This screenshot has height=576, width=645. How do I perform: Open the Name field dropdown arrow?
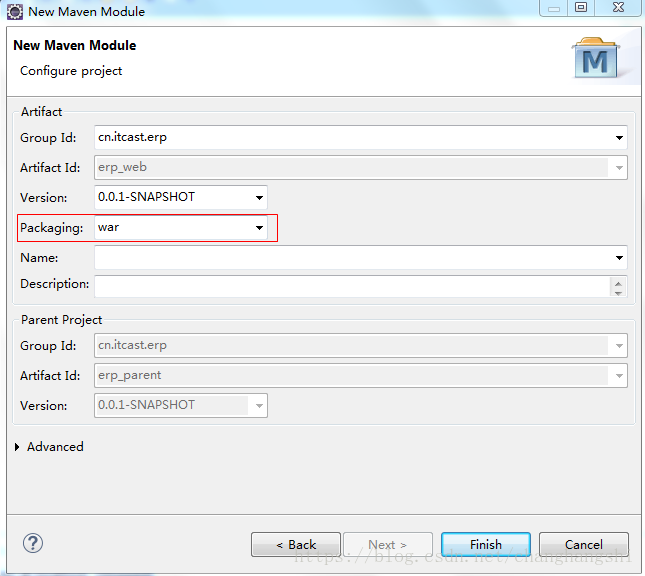(x=619, y=258)
